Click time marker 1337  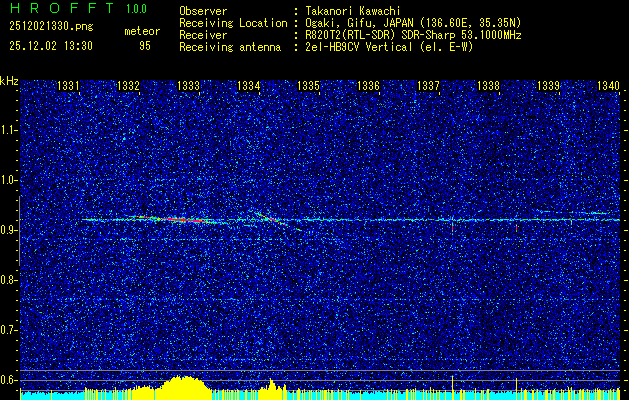[428, 86]
